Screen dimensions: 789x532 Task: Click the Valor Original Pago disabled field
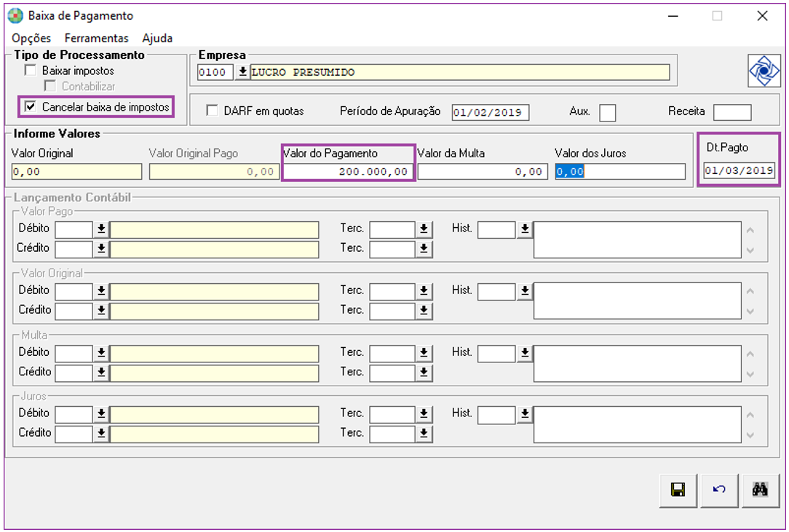214,172
